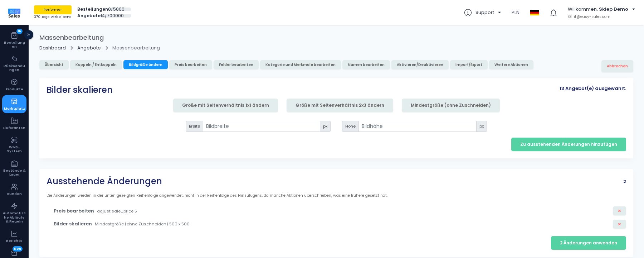This screenshot has height=258, width=644.
Task: Open Lieferanten suppliers section
Action: tap(14, 123)
